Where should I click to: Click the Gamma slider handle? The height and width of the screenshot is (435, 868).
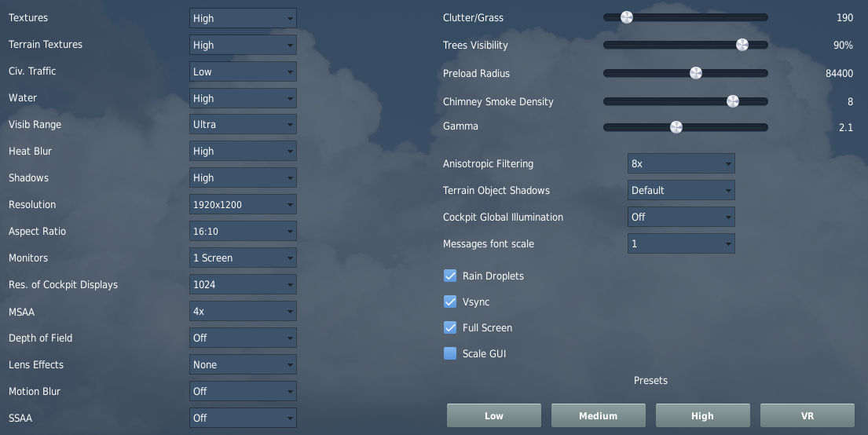pyautogui.click(x=676, y=127)
